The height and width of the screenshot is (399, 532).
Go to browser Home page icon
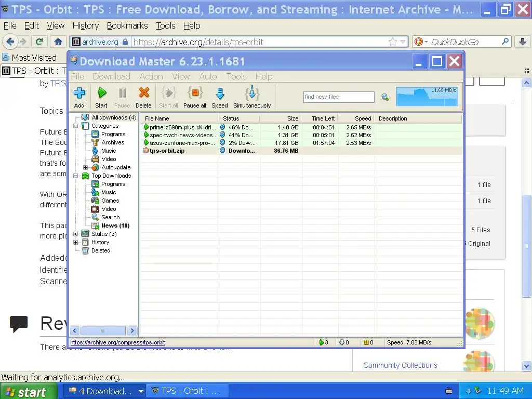coord(58,42)
